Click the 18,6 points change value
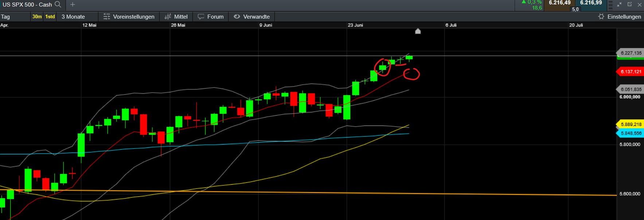Viewport: 644px width, 220px height. [537, 8]
